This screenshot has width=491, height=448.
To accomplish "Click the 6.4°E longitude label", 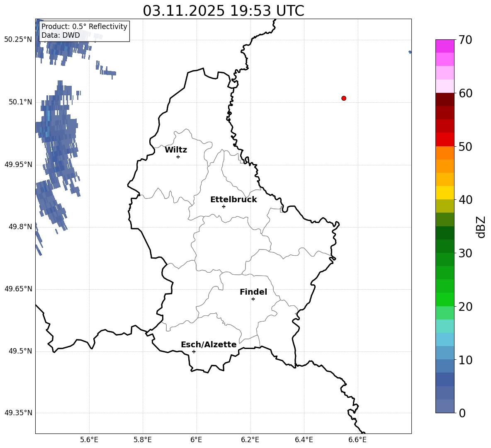I will point(304,440).
